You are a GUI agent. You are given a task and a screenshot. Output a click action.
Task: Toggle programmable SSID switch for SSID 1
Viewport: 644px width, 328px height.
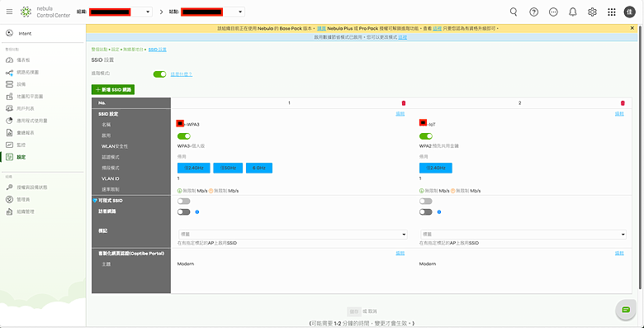[183, 201]
